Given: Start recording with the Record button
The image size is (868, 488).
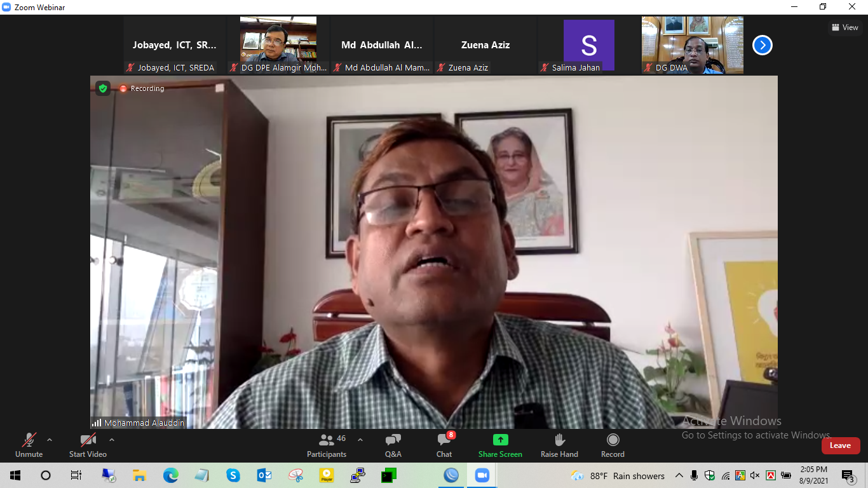Looking at the screenshot, I should tap(613, 445).
